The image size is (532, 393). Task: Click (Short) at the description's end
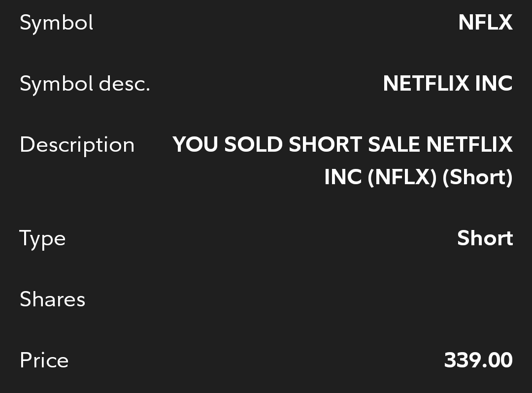click(x=477, y=177)
